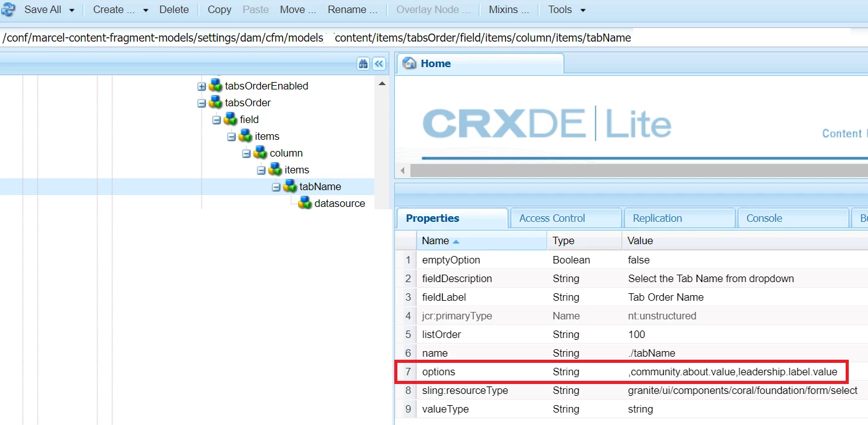Sort by the Name column header

(x=482, y=240)
